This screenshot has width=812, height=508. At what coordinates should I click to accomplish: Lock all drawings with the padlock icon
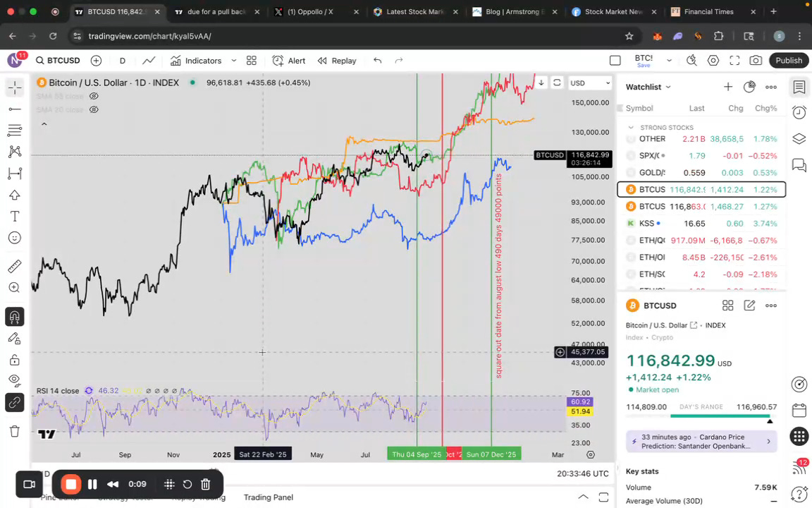pyautogui.click(x=15, y=359)
